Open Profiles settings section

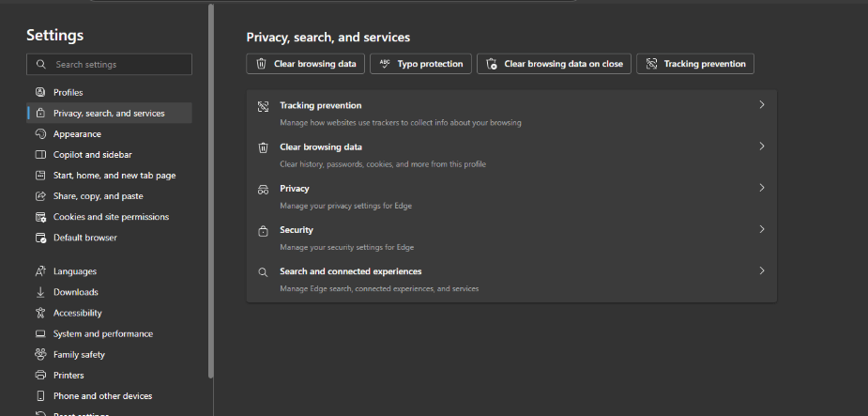click(x=109, y=92)
